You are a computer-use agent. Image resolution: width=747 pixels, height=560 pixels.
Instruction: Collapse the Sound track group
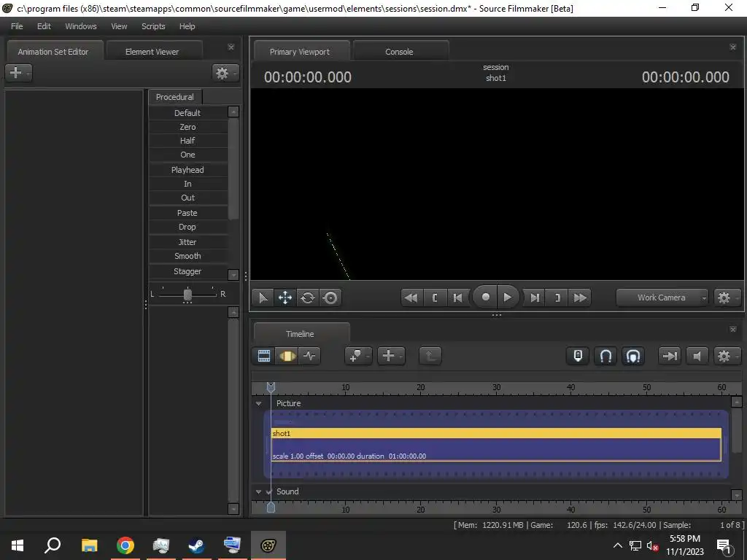[259, 491]
